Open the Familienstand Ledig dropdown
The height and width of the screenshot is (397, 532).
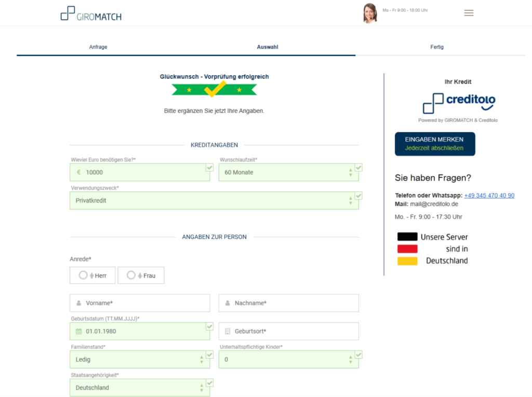(139, 360)
